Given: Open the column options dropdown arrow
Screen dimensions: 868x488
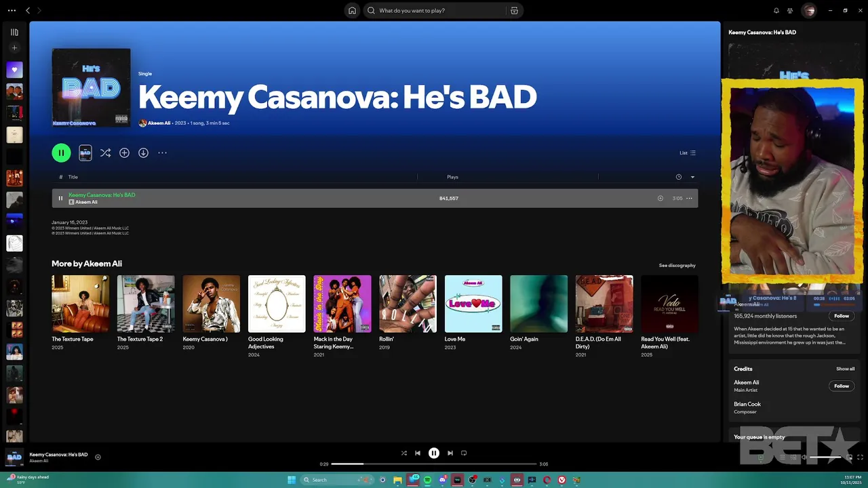Looking at the screenshot, I should pos(692,177).
